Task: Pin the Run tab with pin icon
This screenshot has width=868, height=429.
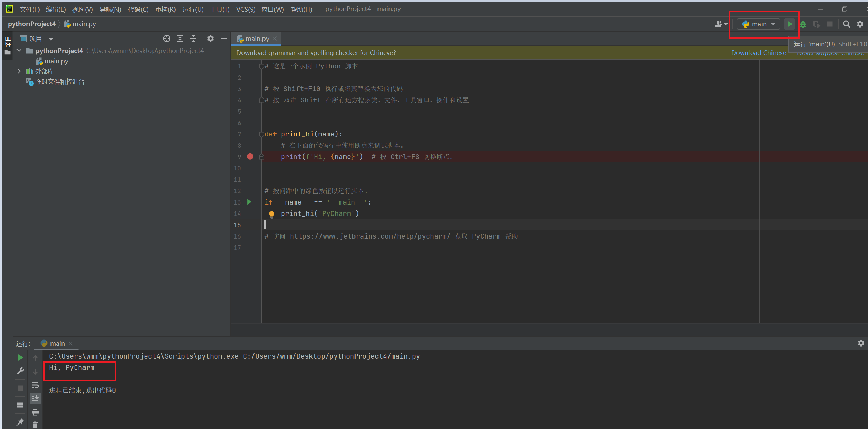Action: 20,422
